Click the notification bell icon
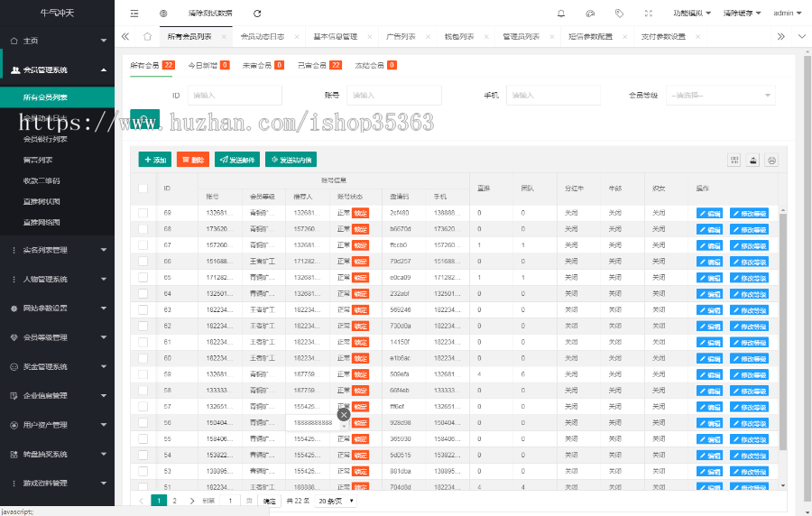The image size is (812, 516). click(x=561, y=14)
